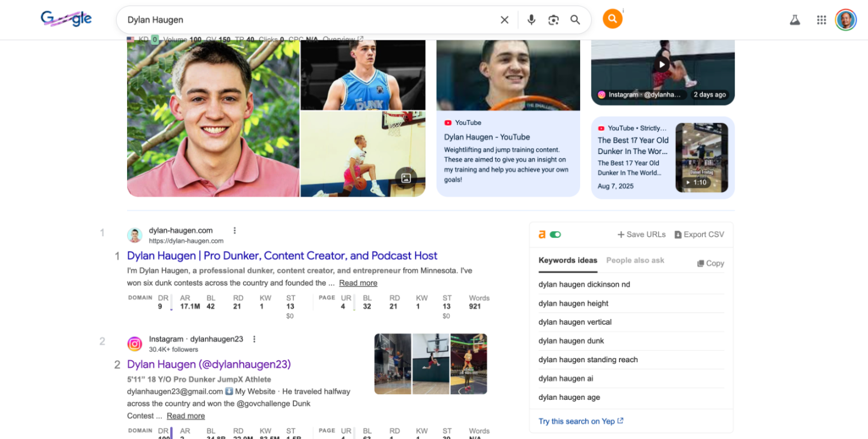Play the Best 17 Year Old Dunker video thumbnail
Image resolution: width=868 pixels, height=439 pixels.
701,157
